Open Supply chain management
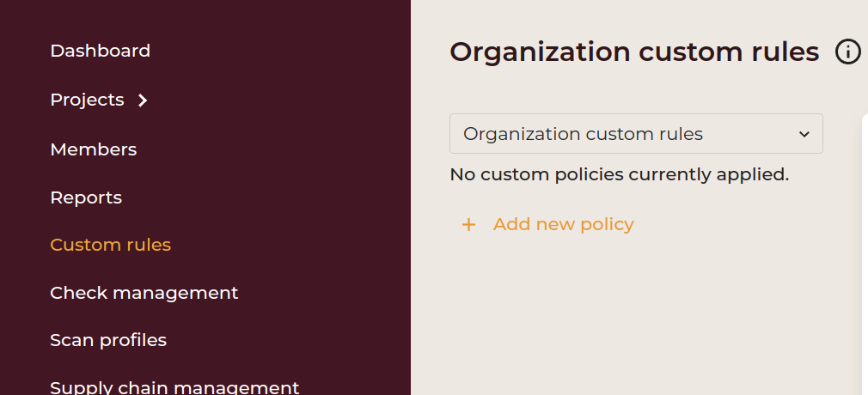The image size is (868, 395). (x=174, y=387)
